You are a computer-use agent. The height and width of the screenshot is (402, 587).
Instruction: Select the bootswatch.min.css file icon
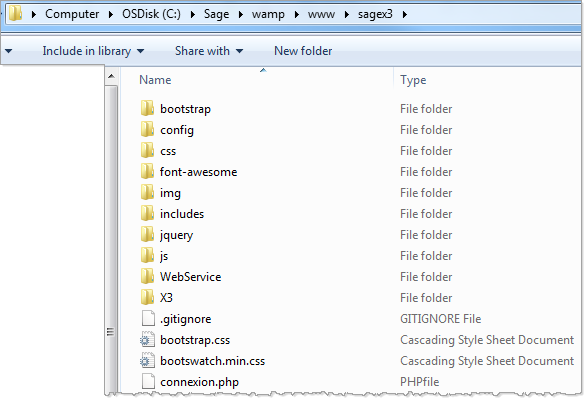pyautogui.click(x=147, y=360)
